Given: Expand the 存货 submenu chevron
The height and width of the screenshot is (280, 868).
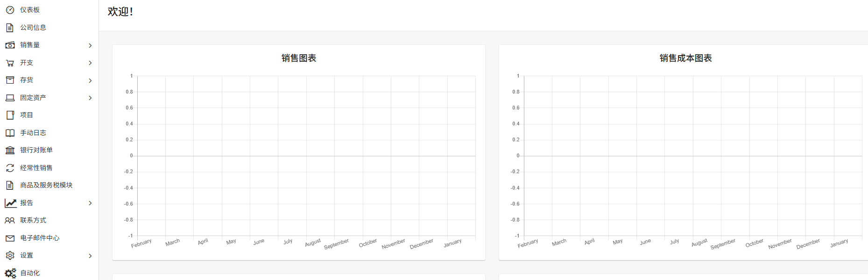Looking at the screenshot, I should coord(90,80).
